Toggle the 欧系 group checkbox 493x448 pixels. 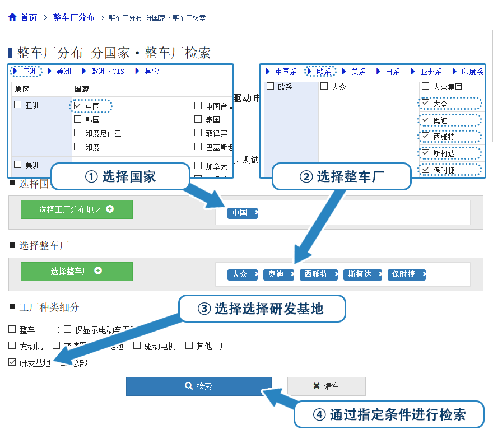click(271, 86)
